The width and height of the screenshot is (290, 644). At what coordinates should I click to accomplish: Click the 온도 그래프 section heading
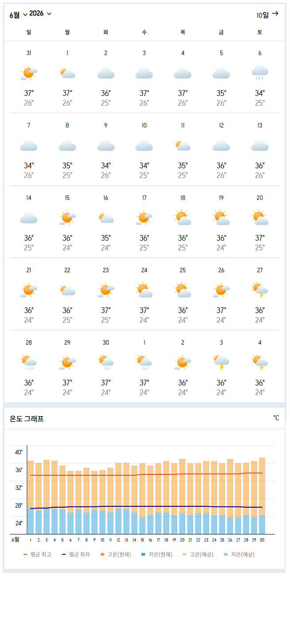(x=27, y=418)
